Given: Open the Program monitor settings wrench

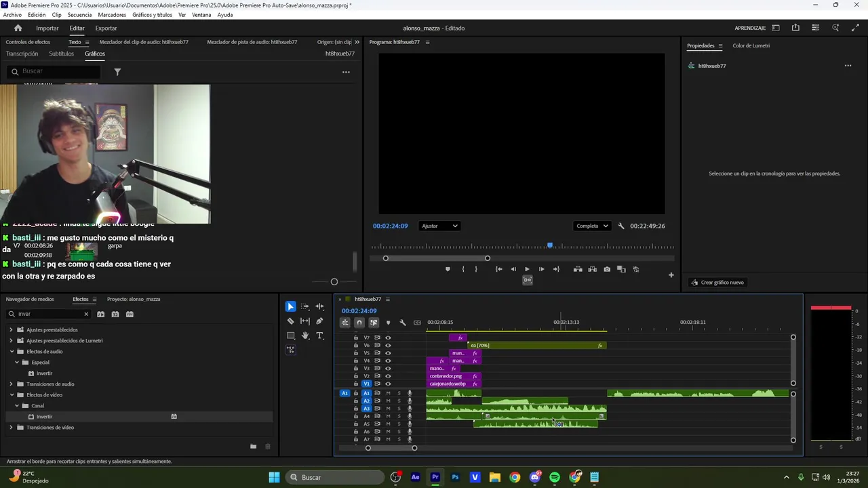Looking at the screenshot, I should pos(621,226).
